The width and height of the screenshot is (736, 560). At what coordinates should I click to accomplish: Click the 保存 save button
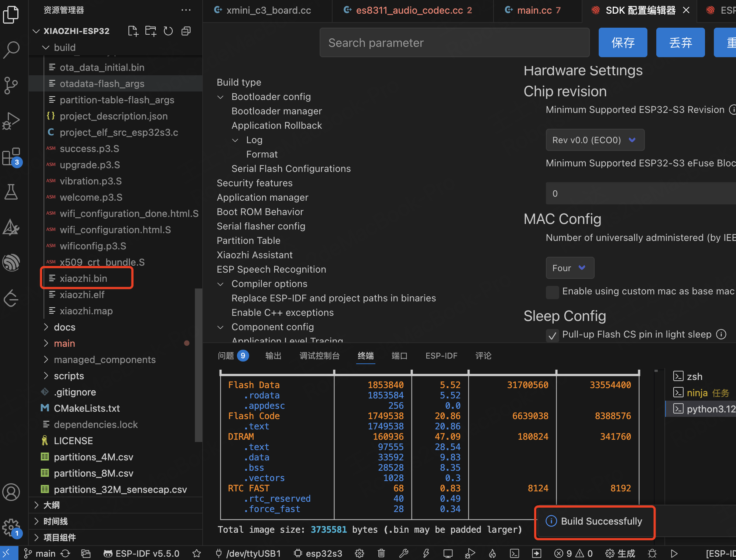tap(623, 43)
